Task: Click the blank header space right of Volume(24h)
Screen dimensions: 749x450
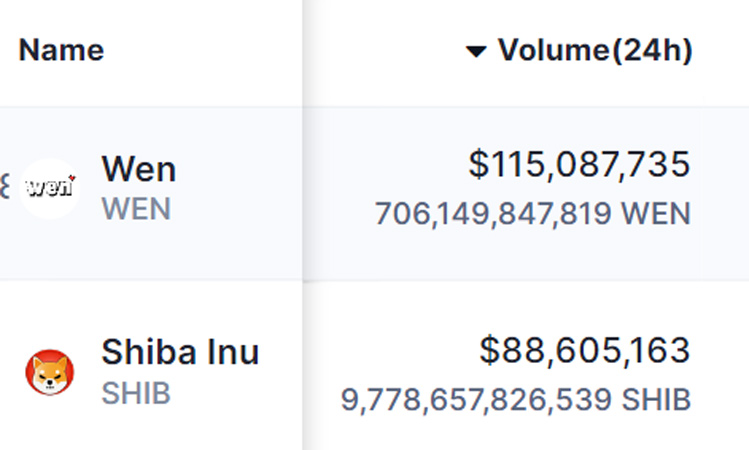Action: point(721,50)
